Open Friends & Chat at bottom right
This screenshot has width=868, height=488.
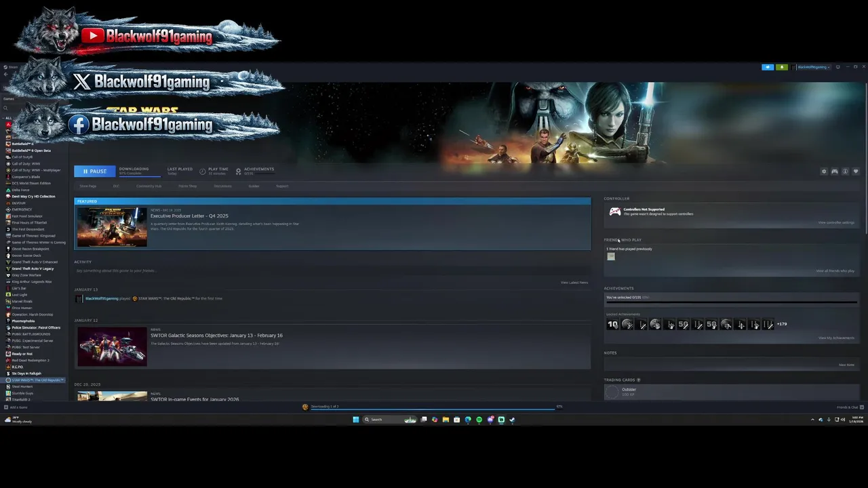tap(850, 407)
